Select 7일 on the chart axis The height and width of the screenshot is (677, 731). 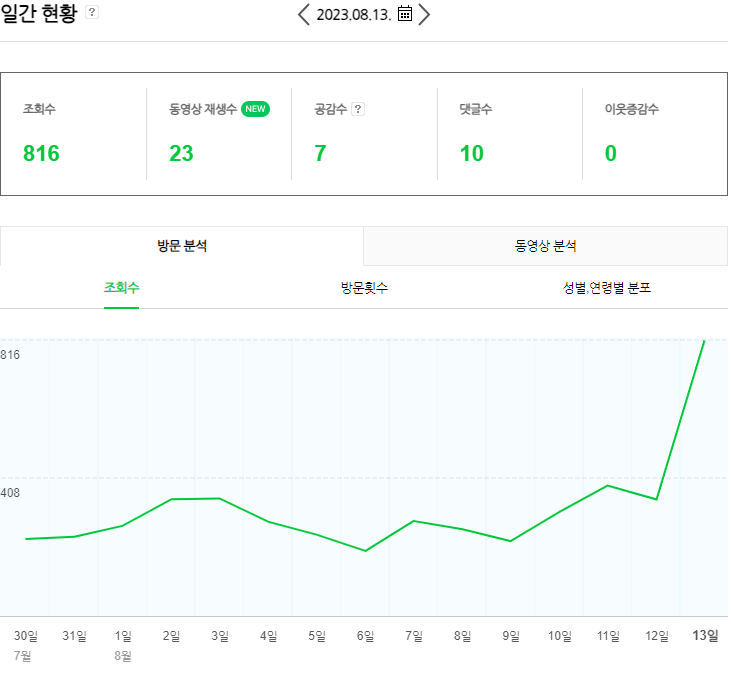(414, 636)
